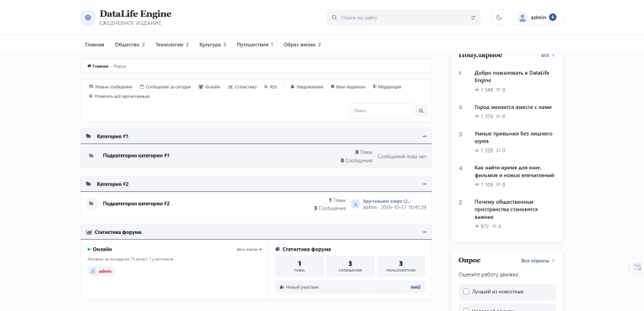Open all popular articles via Все link
644x311 pixels.
548,55
